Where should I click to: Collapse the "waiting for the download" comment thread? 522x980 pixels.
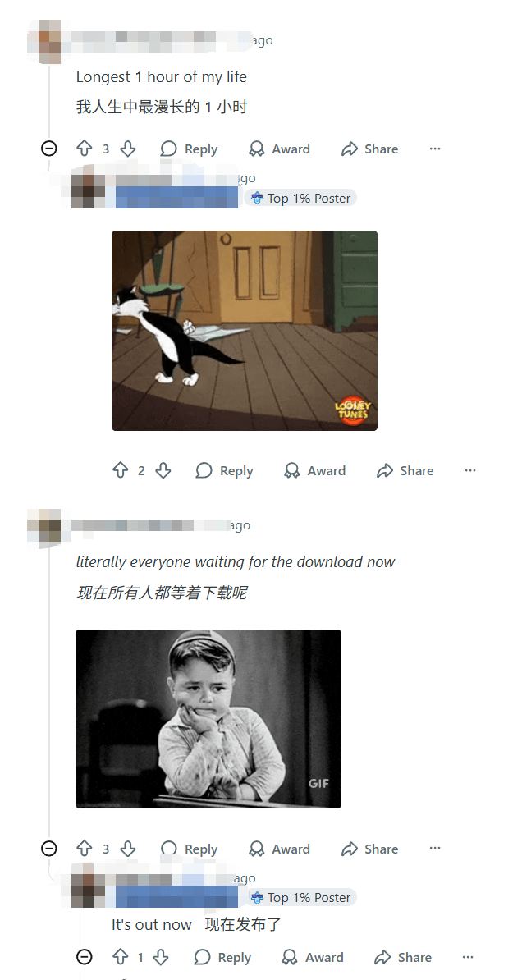coord(48,849)
